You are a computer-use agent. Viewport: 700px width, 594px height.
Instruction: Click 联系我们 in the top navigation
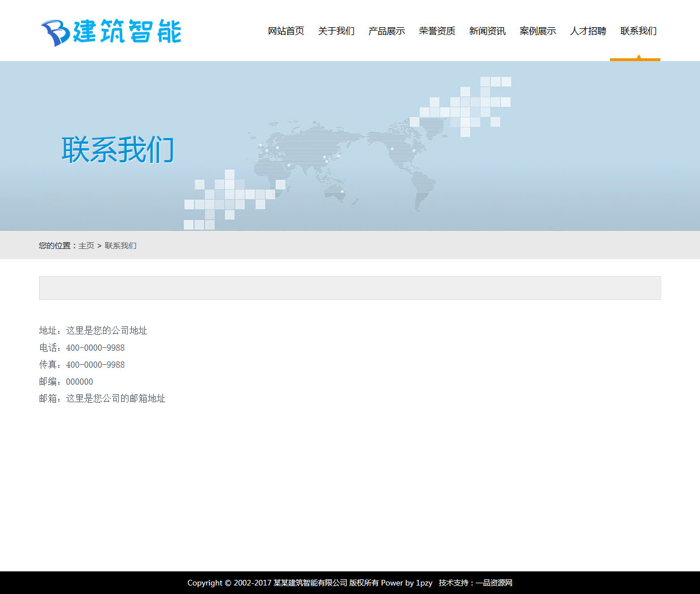[638, 31]
